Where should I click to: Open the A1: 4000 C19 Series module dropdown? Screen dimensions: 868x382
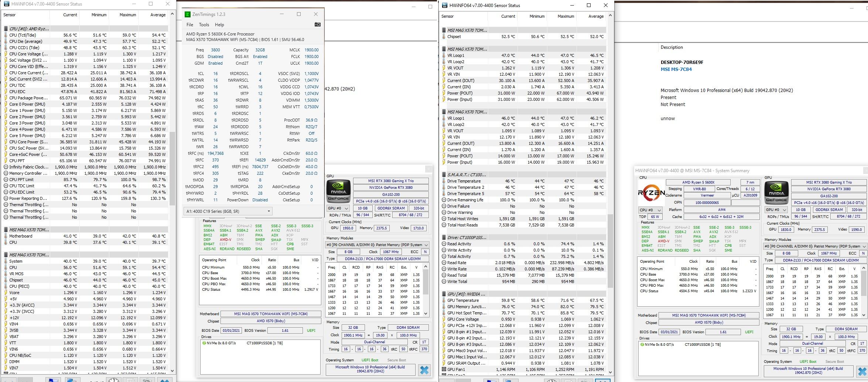(228, 211)
